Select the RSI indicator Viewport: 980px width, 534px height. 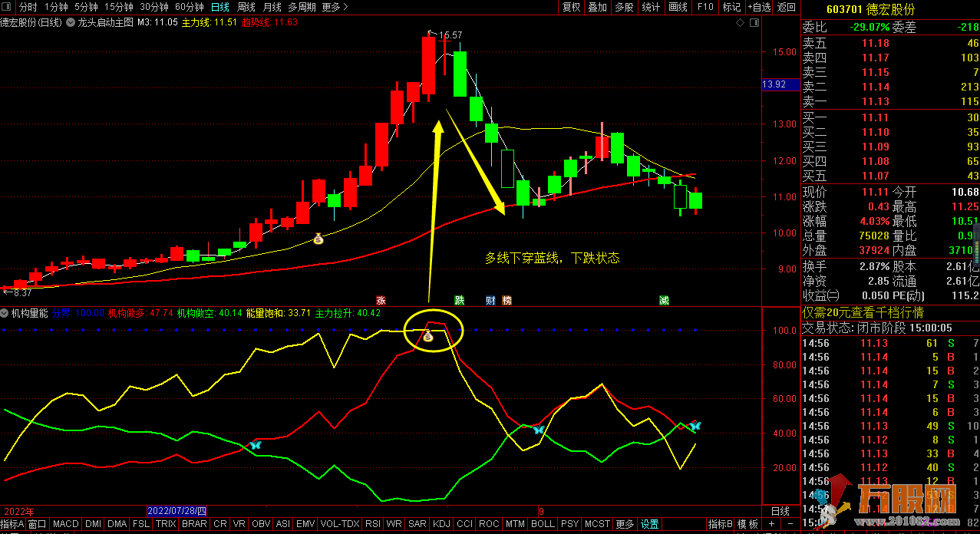coord(373,524)
